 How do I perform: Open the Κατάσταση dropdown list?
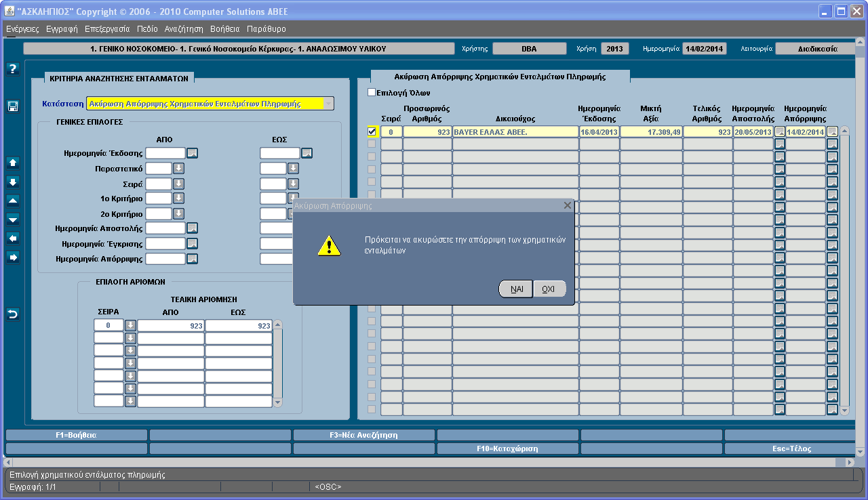coord(328,104)
